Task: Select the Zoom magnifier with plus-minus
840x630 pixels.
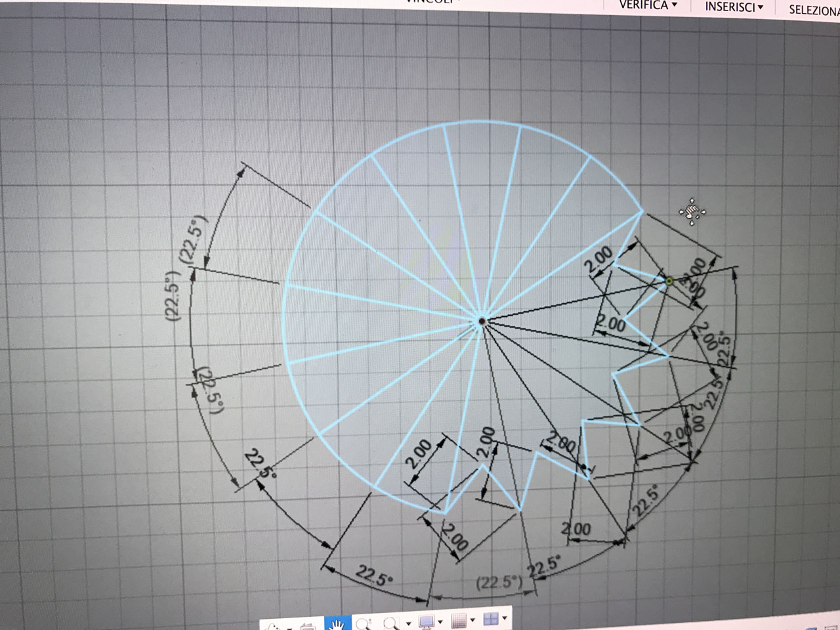Action: tap(364, 623)
